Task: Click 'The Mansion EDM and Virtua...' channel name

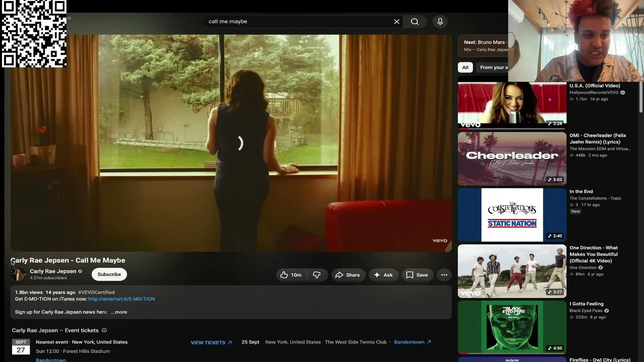Action: point(600,149)
